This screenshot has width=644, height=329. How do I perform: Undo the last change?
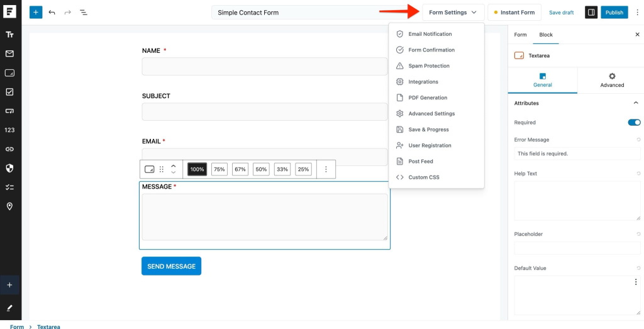52,13
